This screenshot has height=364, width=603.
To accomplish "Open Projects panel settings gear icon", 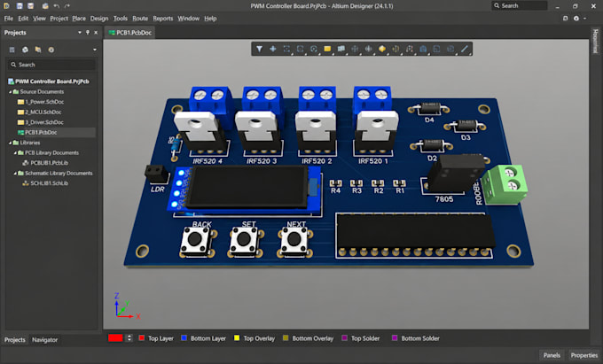I will click(x=51, y=50).
